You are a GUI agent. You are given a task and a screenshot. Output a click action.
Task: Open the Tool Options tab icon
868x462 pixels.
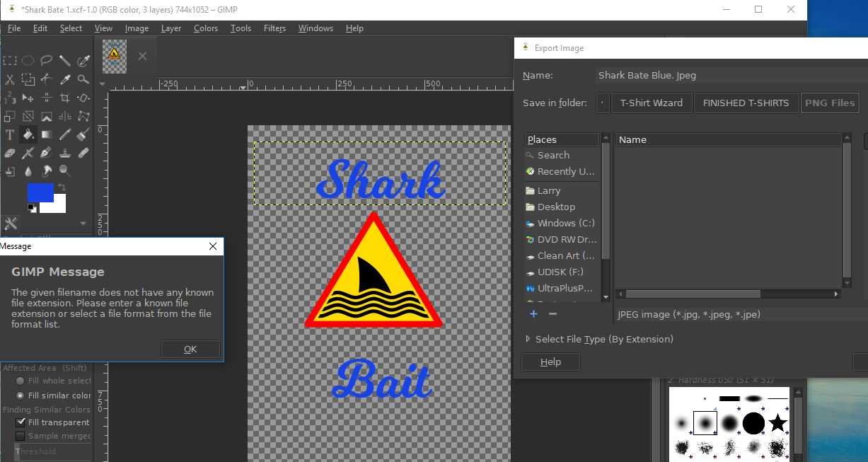[x=11, y=224]
